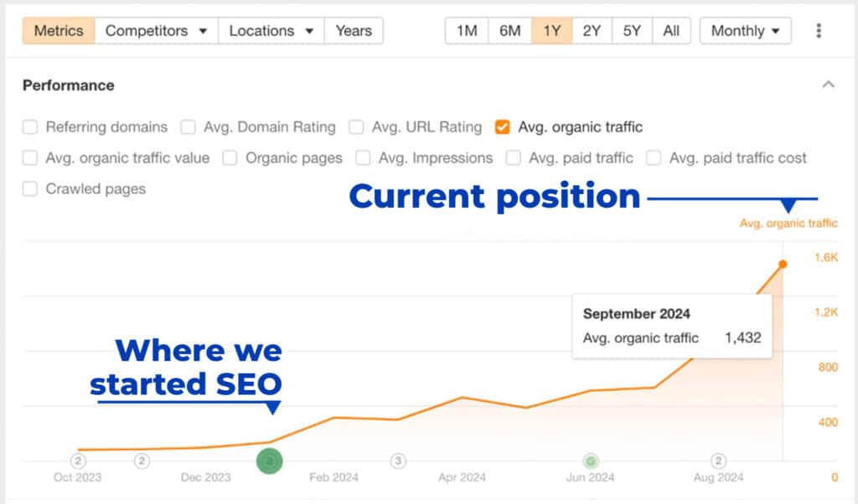Uncheck Avg. organic traffic checkbox
858x504 pixels.
coord(503,127)
